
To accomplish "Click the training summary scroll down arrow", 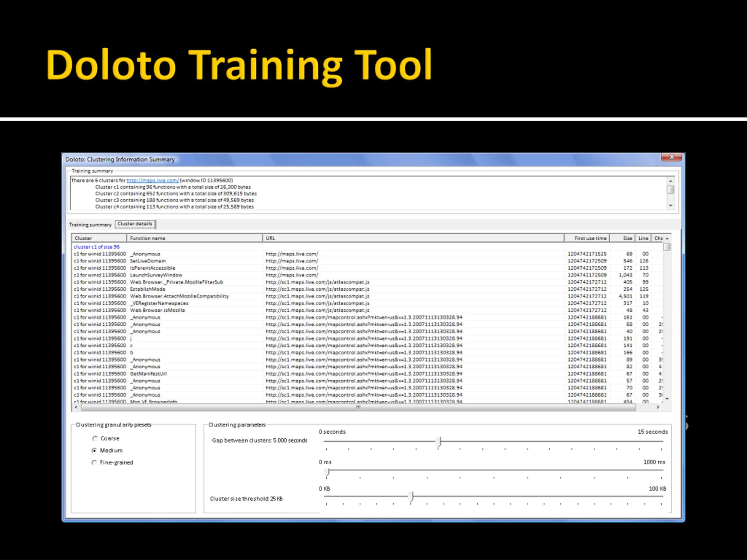I will (671, 205).
